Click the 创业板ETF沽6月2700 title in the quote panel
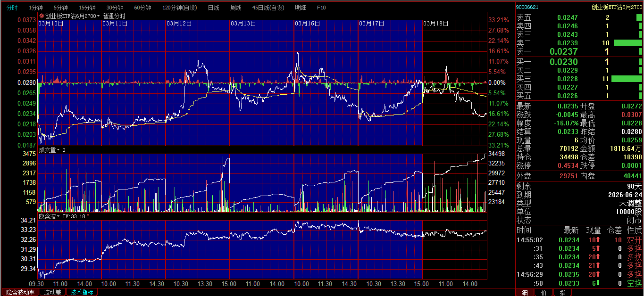The image size is (644, 296). (x=617, y=7)
